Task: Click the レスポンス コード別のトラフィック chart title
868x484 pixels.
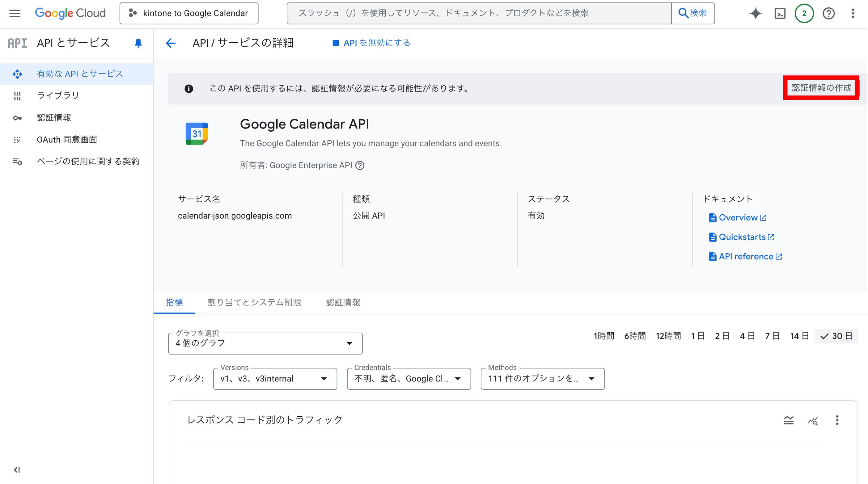Action: point(265,420)
